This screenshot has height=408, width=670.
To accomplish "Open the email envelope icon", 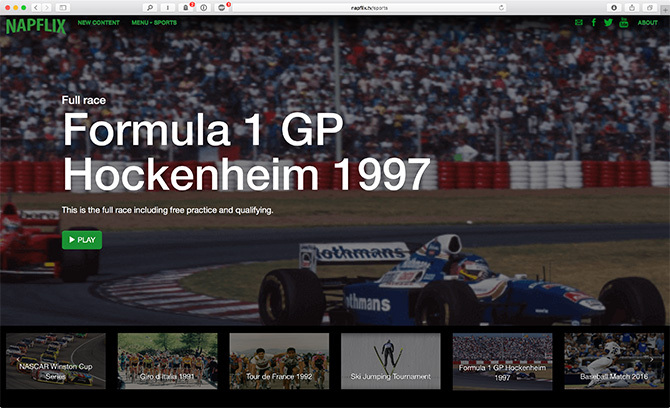I will (x=579, y=23).
